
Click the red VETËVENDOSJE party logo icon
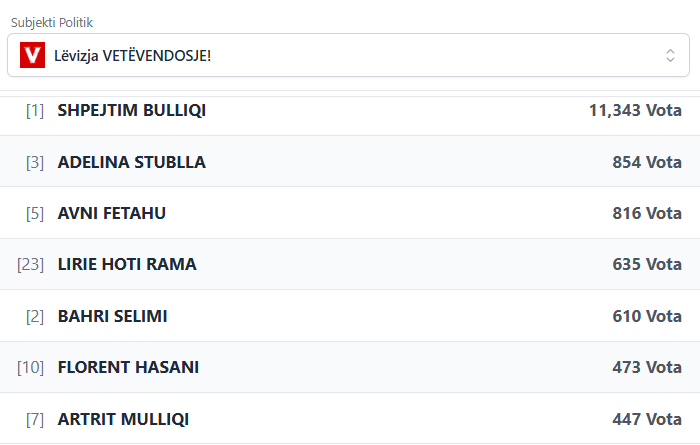[32, 56]
